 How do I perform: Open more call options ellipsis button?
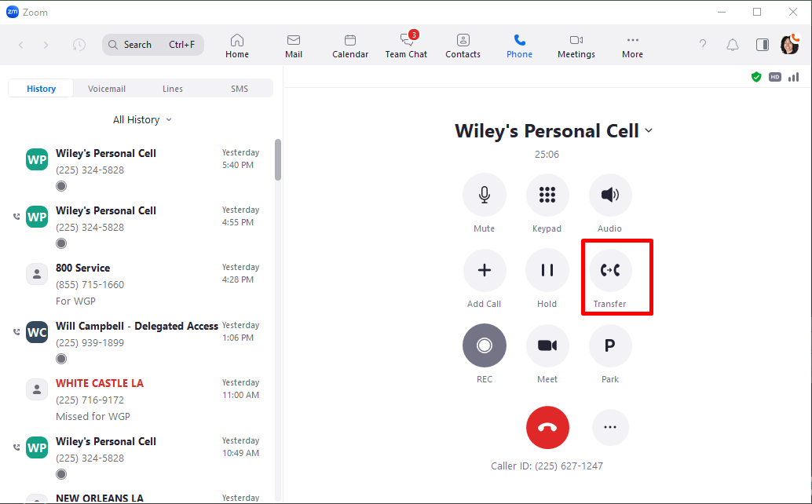point(610,427)
